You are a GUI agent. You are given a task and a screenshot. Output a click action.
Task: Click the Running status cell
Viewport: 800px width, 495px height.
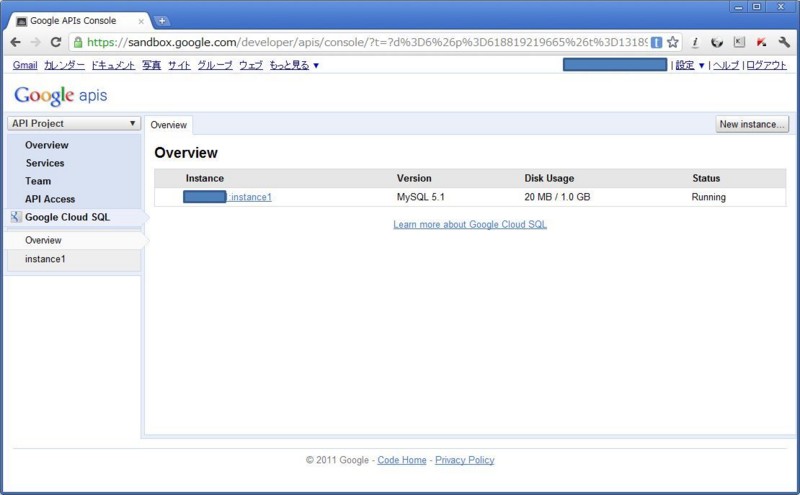point(709,197)
